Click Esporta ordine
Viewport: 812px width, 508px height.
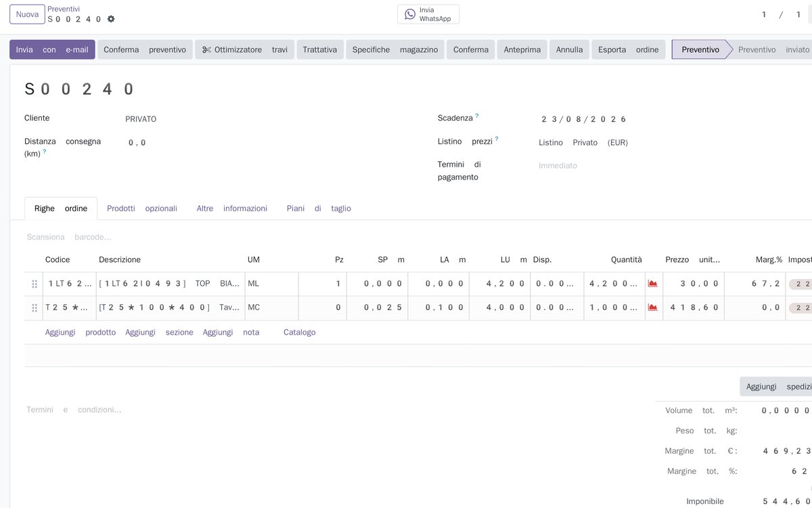click(x=629, y=49)
